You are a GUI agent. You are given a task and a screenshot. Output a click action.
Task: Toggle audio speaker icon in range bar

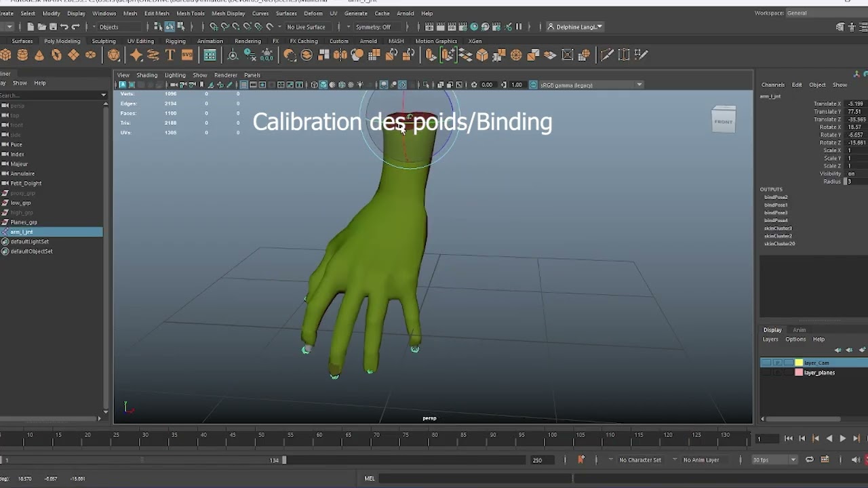click(x=856, y=460)
